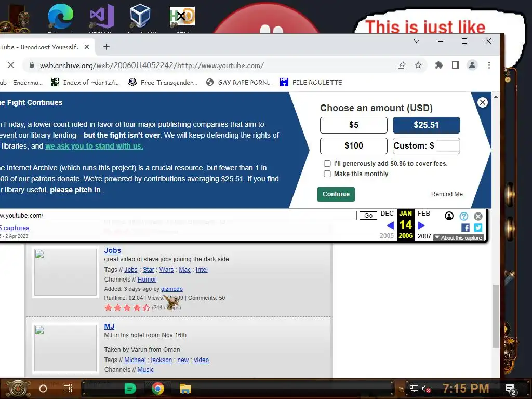The width and height of the screenshot is (532, 399).
Task: Select the 2007 year in the timeline
Action: 424,236
